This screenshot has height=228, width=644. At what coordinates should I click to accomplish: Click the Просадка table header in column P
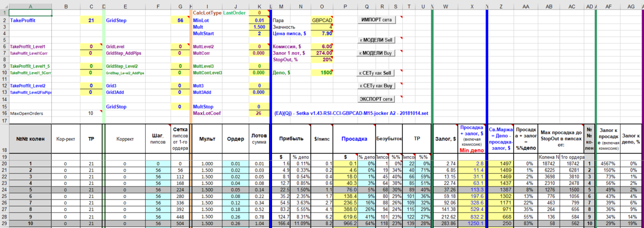coord(354,138)
